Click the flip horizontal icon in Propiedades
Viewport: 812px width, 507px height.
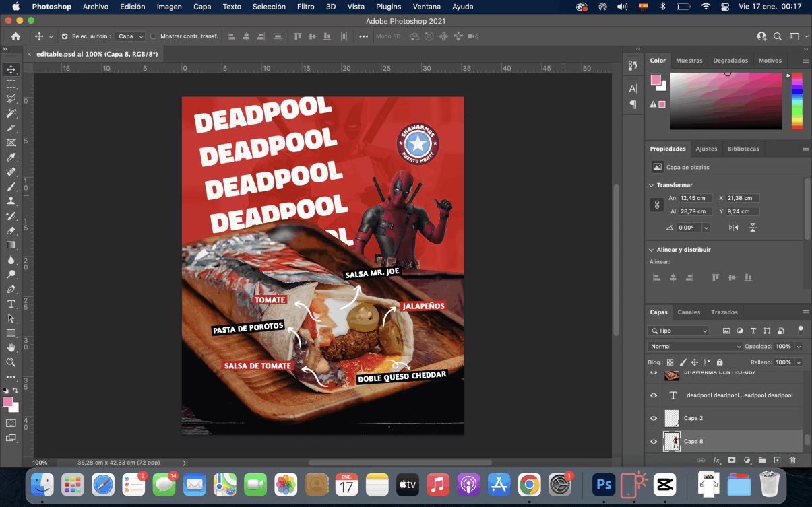734,228
